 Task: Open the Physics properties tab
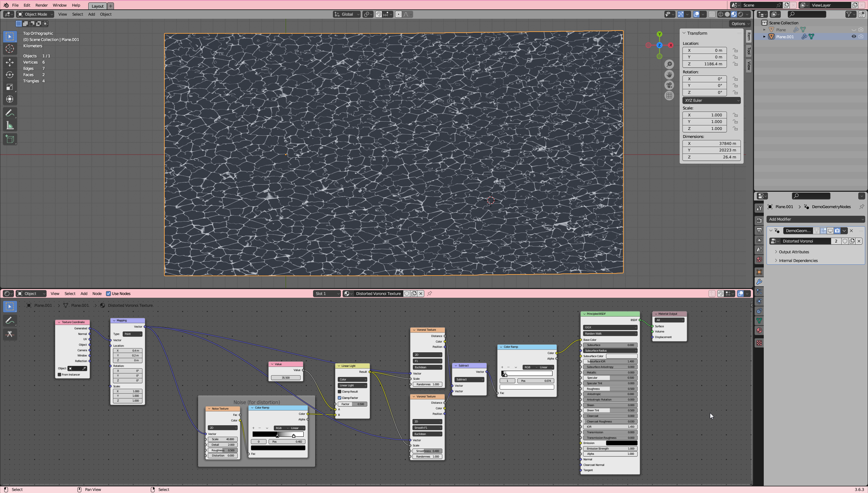point(759,301)
